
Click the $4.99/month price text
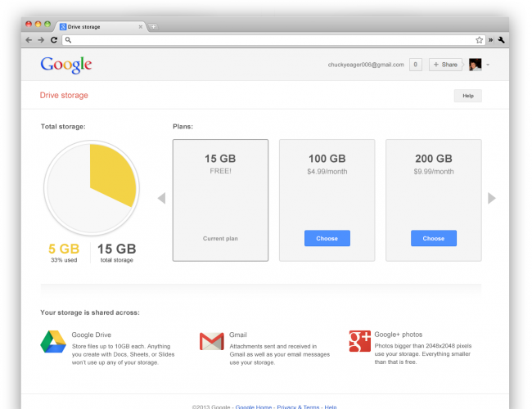[x=327, y=172]
